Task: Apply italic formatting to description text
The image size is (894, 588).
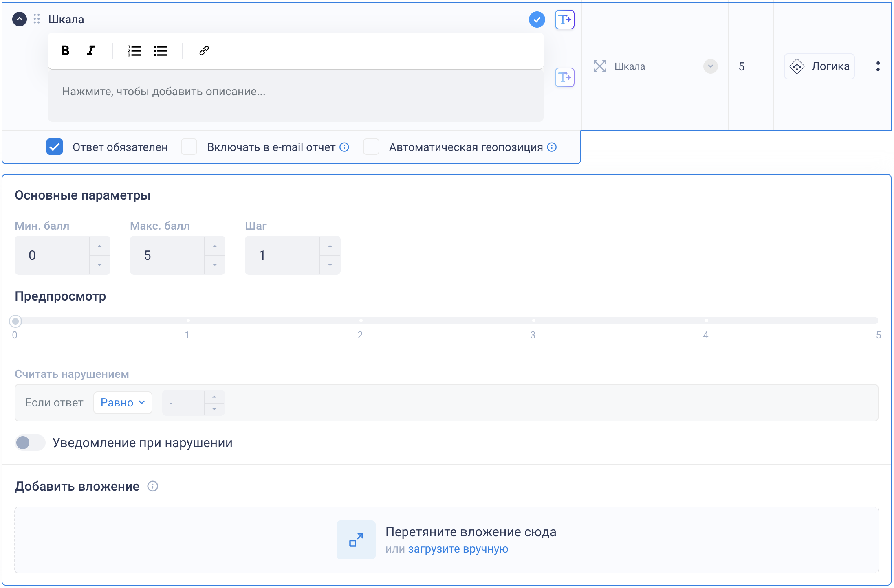Action: coord(91,50)
